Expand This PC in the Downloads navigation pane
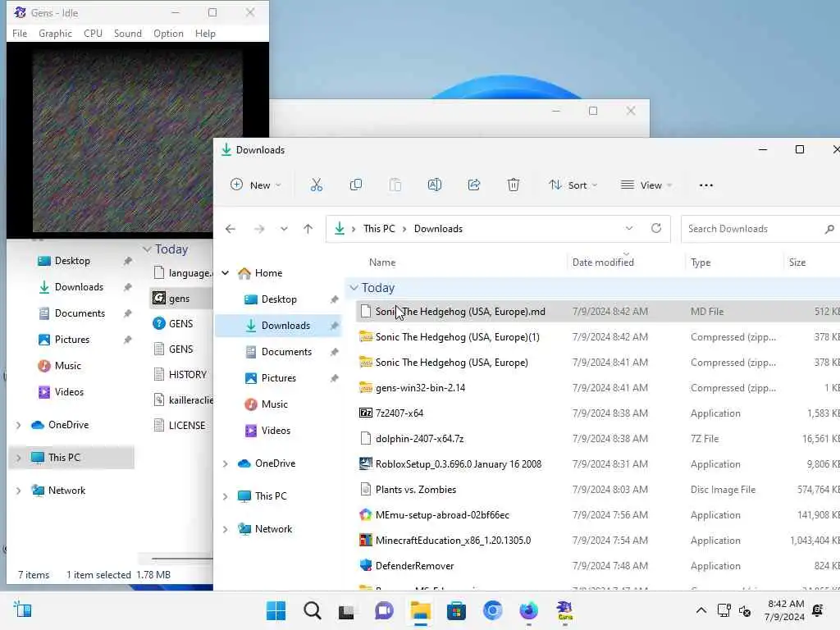Viewport: 840px width, 630px height. click(x=226, y=496)
